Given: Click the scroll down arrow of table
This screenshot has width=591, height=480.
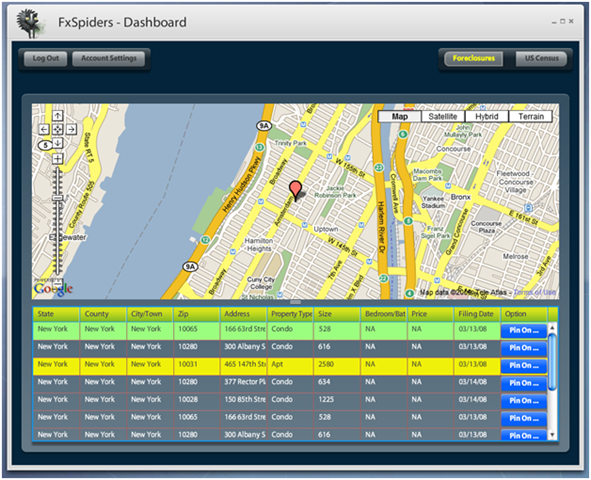Looking at the screenshot, I should click(x=552, y=435).
